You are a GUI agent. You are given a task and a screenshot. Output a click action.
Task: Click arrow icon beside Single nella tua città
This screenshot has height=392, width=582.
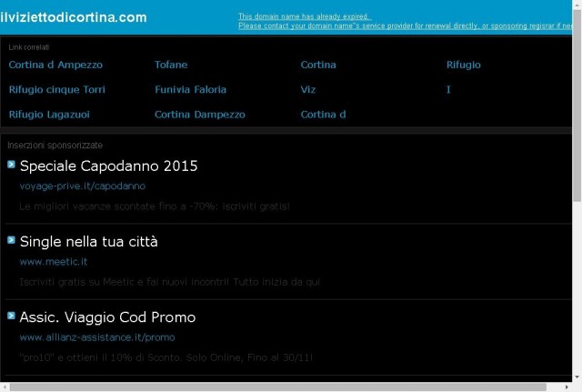tap(11, 240)
